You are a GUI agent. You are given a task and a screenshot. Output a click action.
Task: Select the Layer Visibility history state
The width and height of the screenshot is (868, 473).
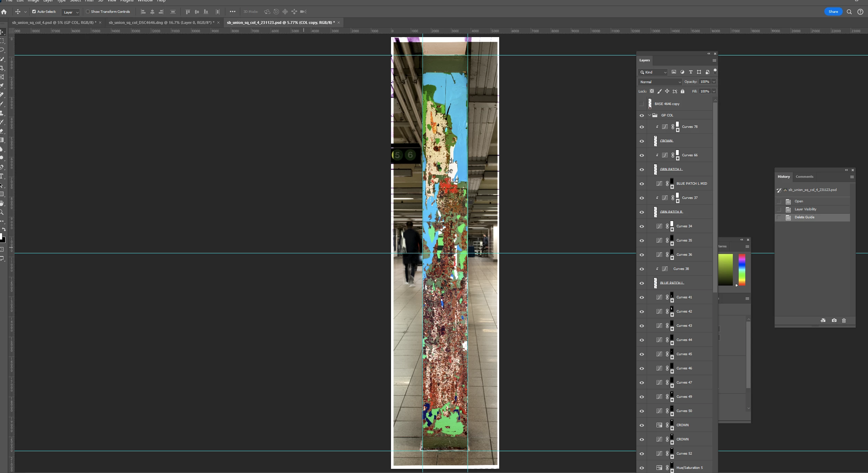coord(805,209)
